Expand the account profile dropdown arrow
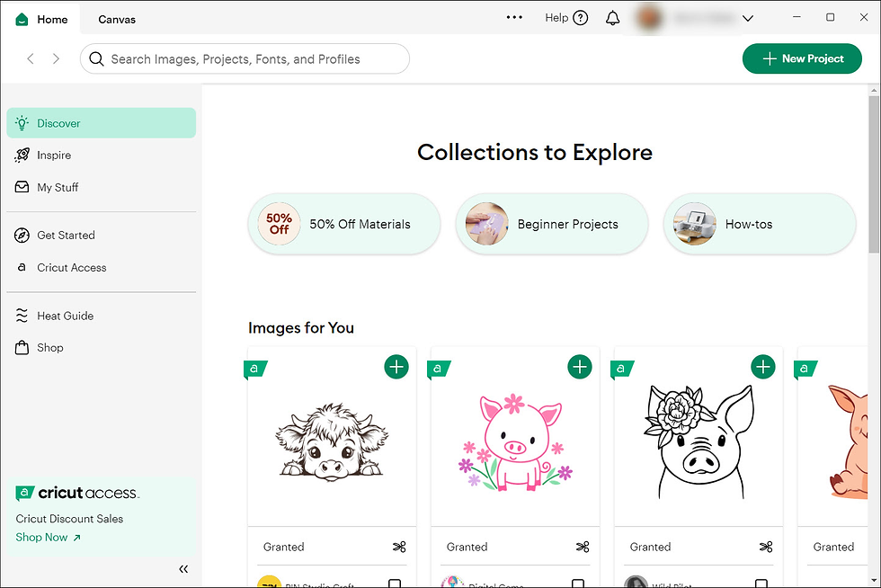The width and height of the screenshot is (881, 588). (x=747, y=18)
